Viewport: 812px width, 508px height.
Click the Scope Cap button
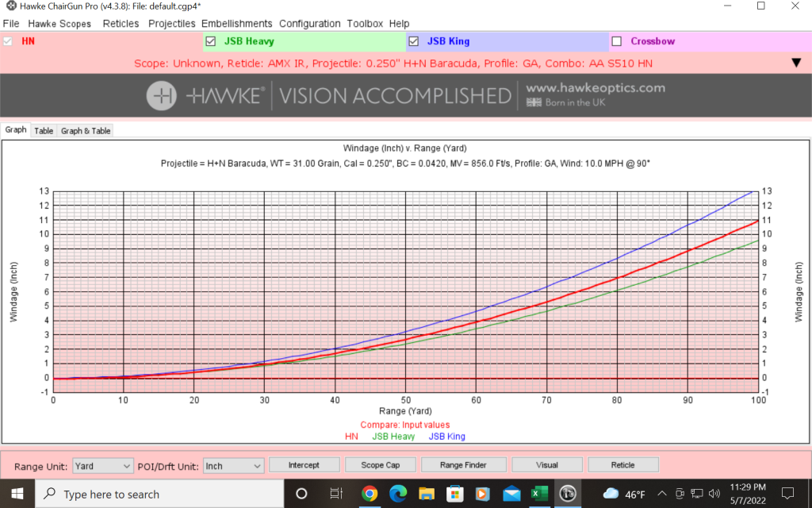pos(380,465)
